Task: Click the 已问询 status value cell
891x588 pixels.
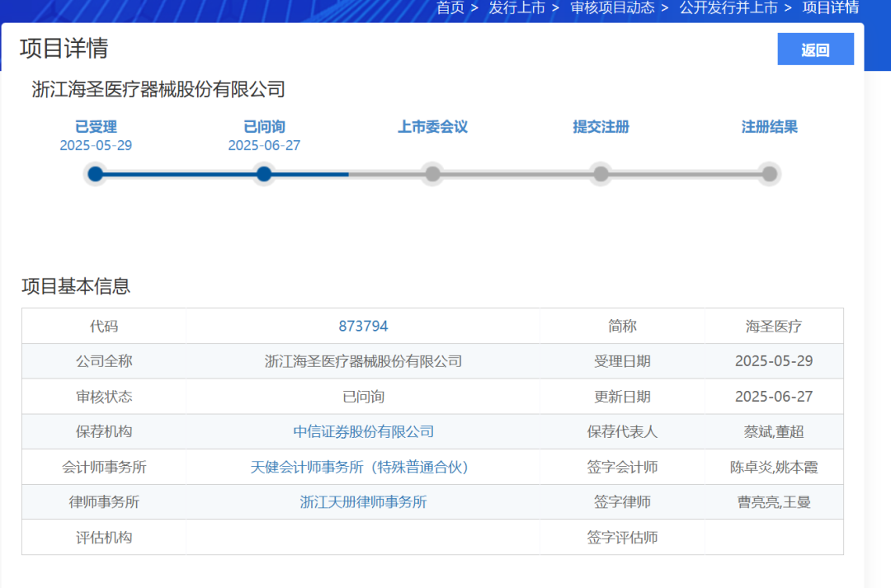Action: (363, 397)
